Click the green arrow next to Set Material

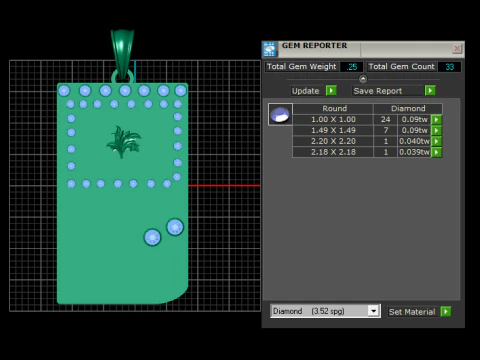pyautogui.click(x=446, y=312)
